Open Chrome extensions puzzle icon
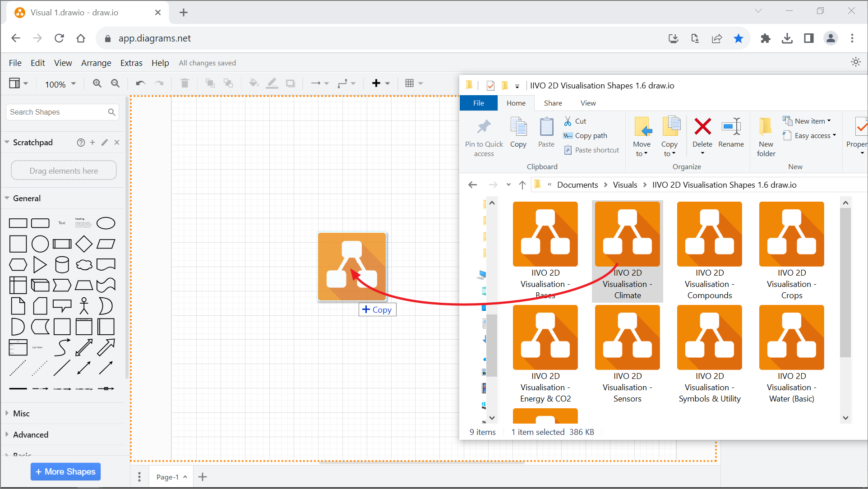Image resolution: width=868 pixels, height=489 pixels. click(766, 38)
